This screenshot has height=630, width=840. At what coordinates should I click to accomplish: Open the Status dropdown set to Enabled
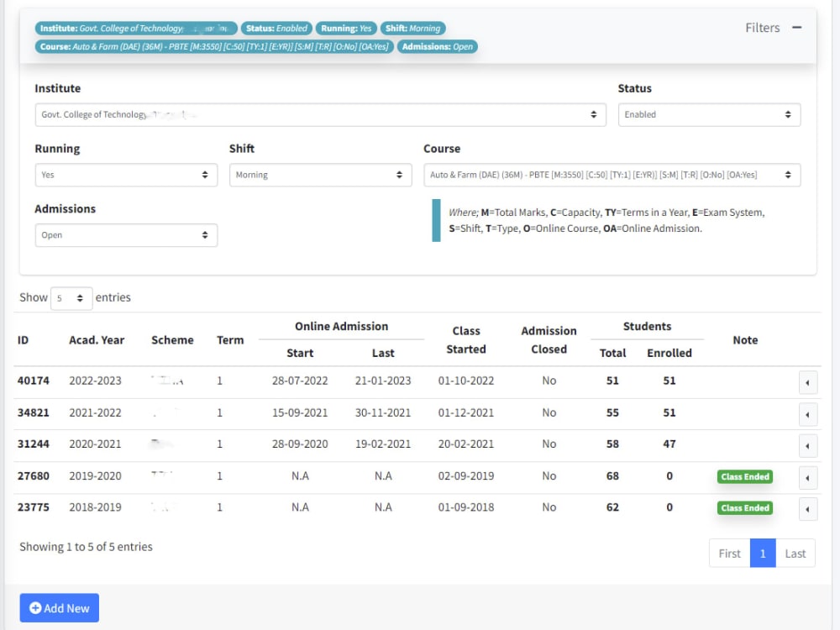(709, 114)
